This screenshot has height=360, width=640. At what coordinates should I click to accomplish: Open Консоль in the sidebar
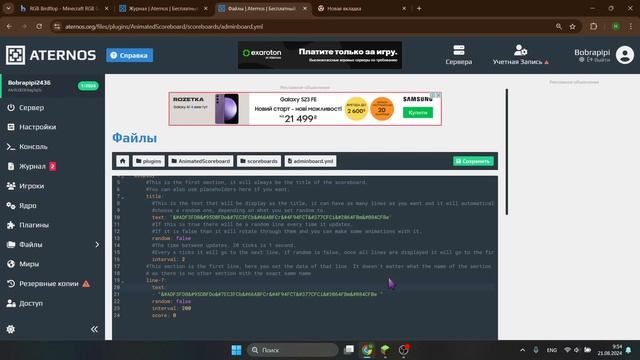click(x=27, y=147)
